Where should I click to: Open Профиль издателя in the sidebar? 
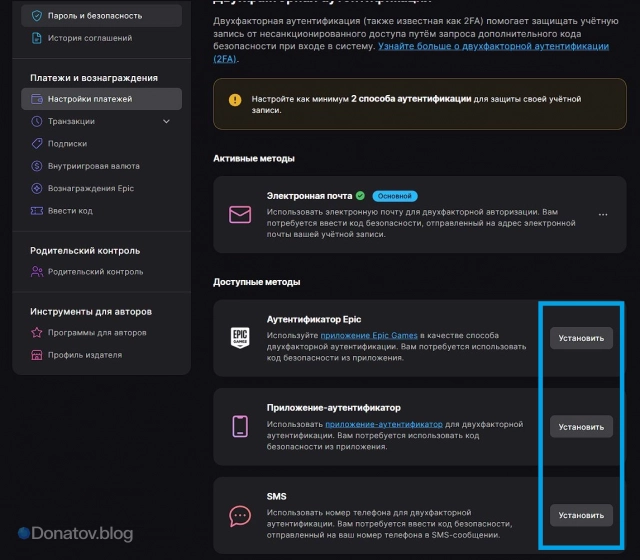pyautogui.click(x=84, y=355)
